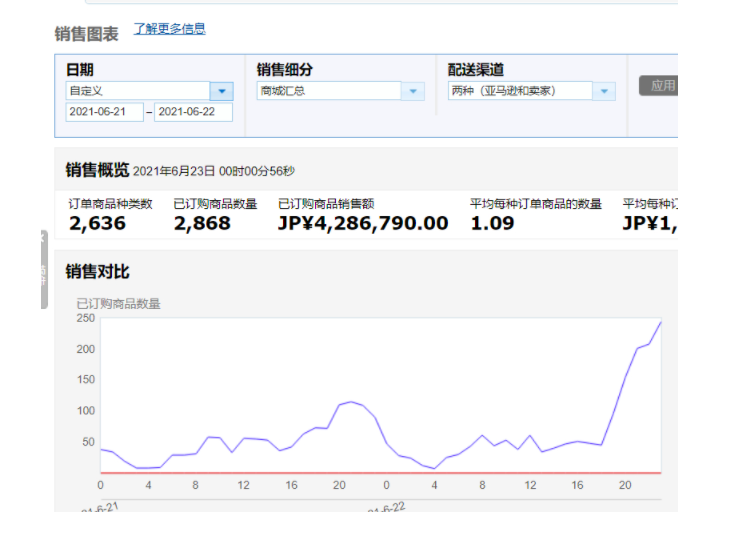This screenshot has height=536, width=745.
Task: Click the 1.09 average quantity metric
Action: pyautogui.click(x=492, y=223)
